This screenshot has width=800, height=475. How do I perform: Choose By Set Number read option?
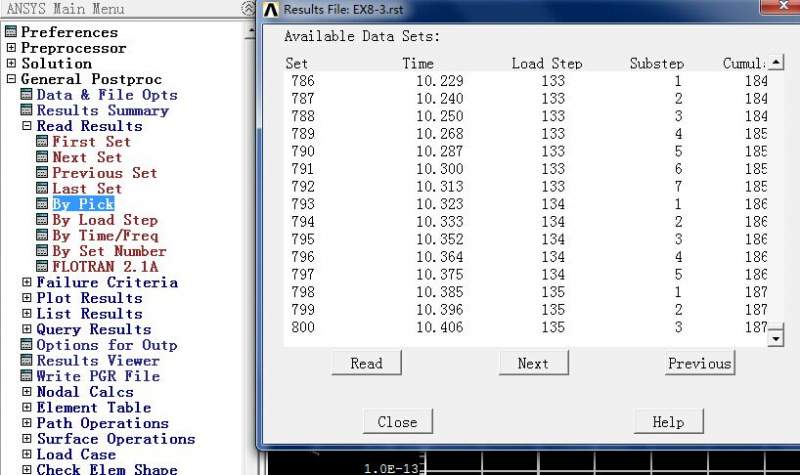[x=109, y=252]
